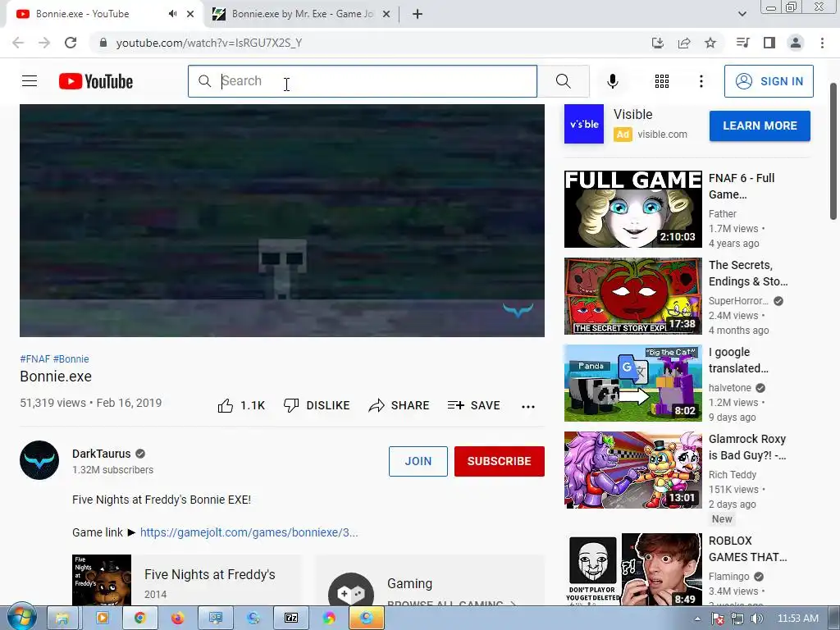
Task: Click share this page icon
Action: pos(684,43)
